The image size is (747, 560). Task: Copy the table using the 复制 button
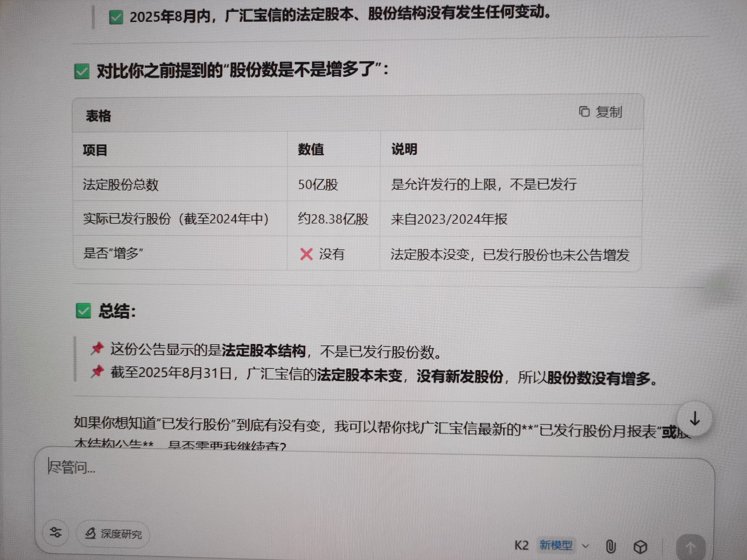(x=600, y=112)
